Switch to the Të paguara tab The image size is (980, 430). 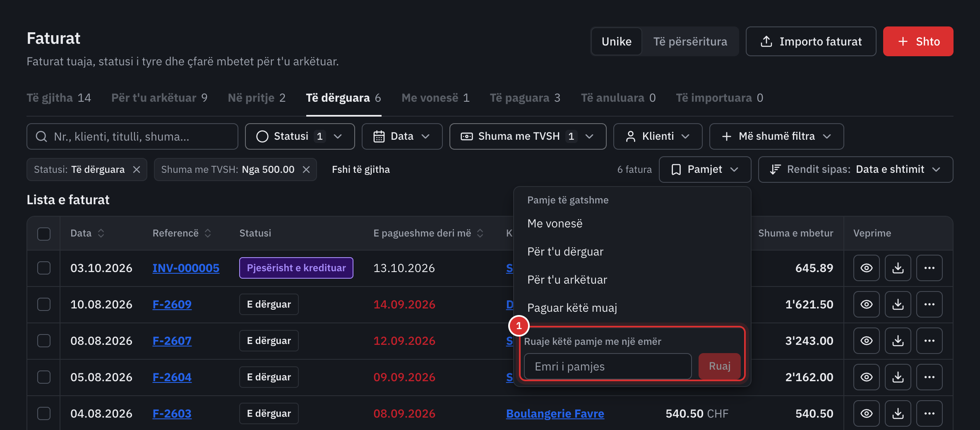coord(525,98)
